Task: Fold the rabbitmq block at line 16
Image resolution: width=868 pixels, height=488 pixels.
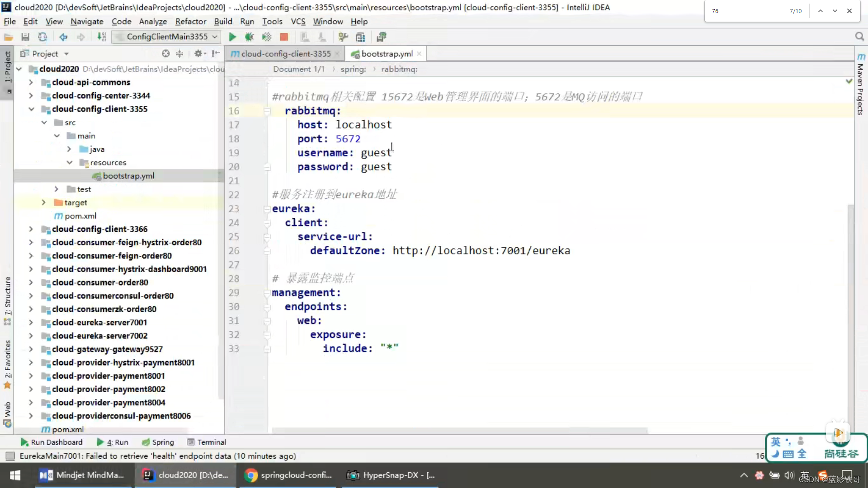Action: (267, 111)
